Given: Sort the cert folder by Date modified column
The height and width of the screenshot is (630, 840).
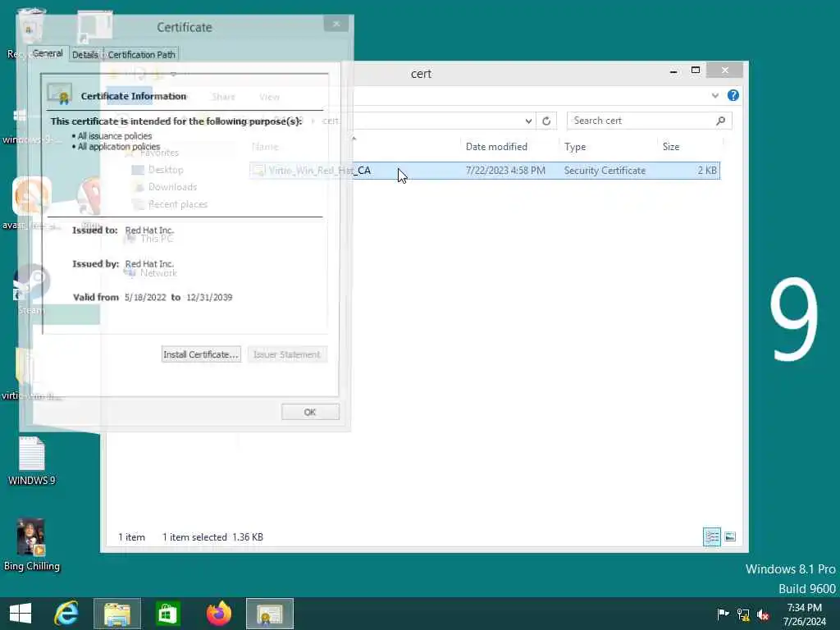Looking at the screenshot, I should [x=496, y=146].
